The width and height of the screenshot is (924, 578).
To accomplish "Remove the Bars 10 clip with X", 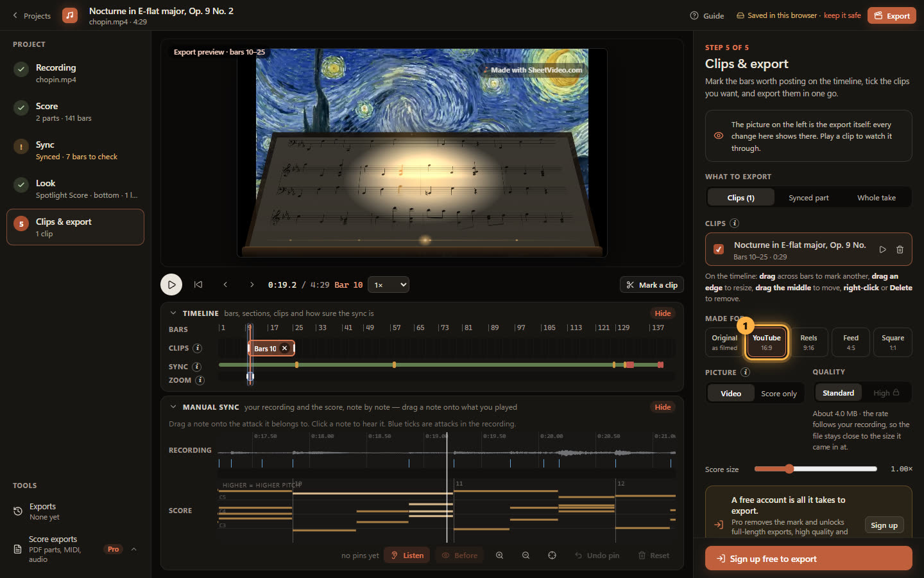I will point(284,348).
